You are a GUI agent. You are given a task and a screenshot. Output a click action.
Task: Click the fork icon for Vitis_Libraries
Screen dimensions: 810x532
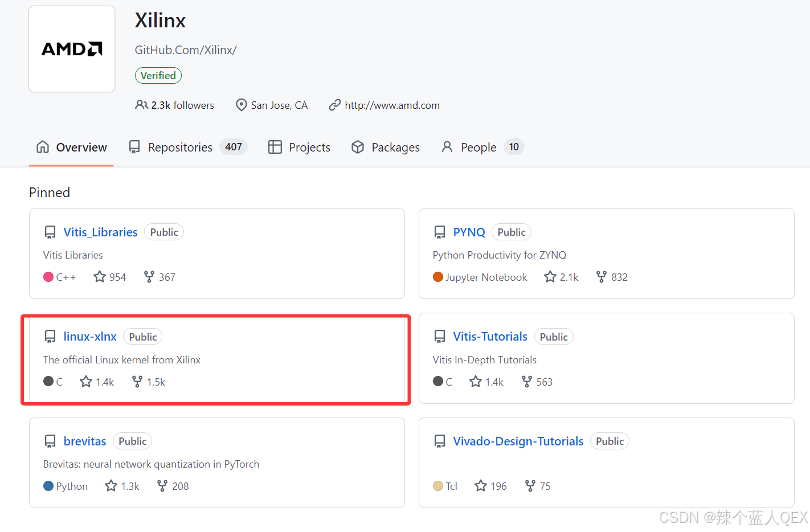tap(149, 277)
